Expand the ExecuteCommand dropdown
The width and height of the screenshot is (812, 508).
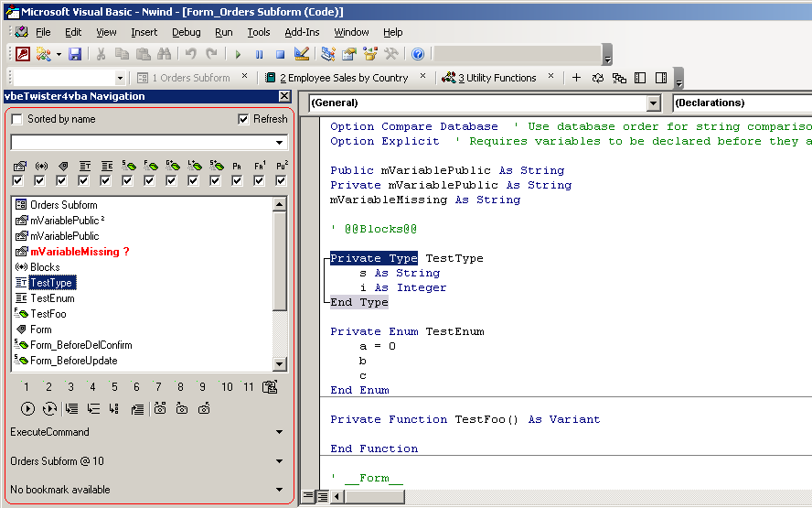280,432
